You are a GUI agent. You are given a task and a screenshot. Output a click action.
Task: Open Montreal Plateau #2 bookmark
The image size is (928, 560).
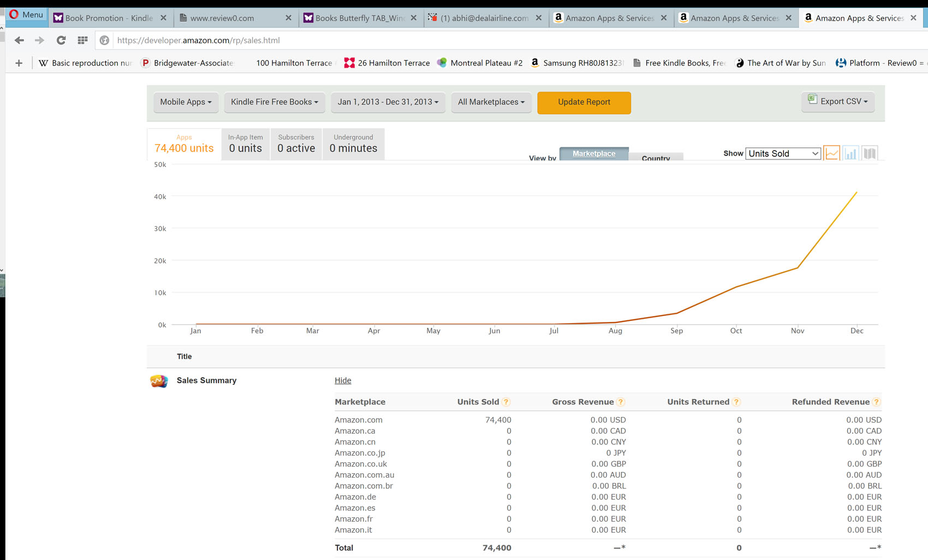(480, 63)
